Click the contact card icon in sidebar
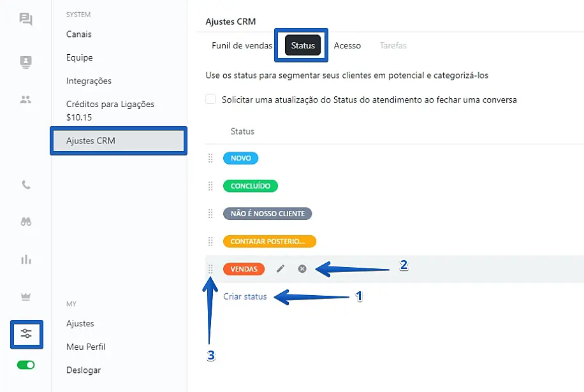Viewport: 584px width, 392px height. (x=26, y=62)
